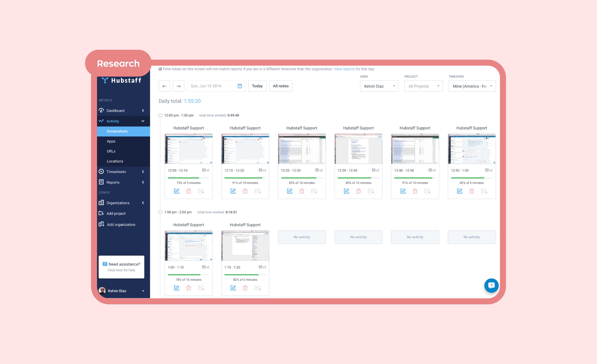Image resolution: width=597 pixels, height=364 pixels.
Task: Go to the previous day
Action: [164, 86]
